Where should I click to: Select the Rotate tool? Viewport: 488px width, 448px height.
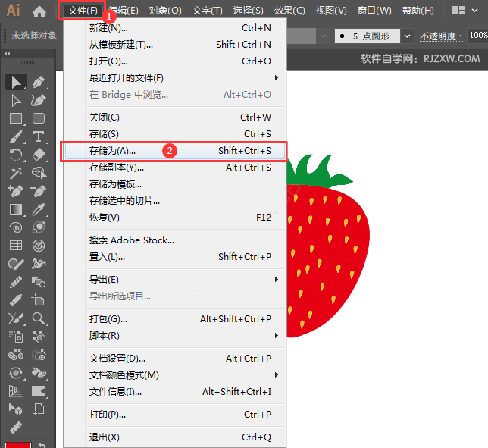coord(16,155)
